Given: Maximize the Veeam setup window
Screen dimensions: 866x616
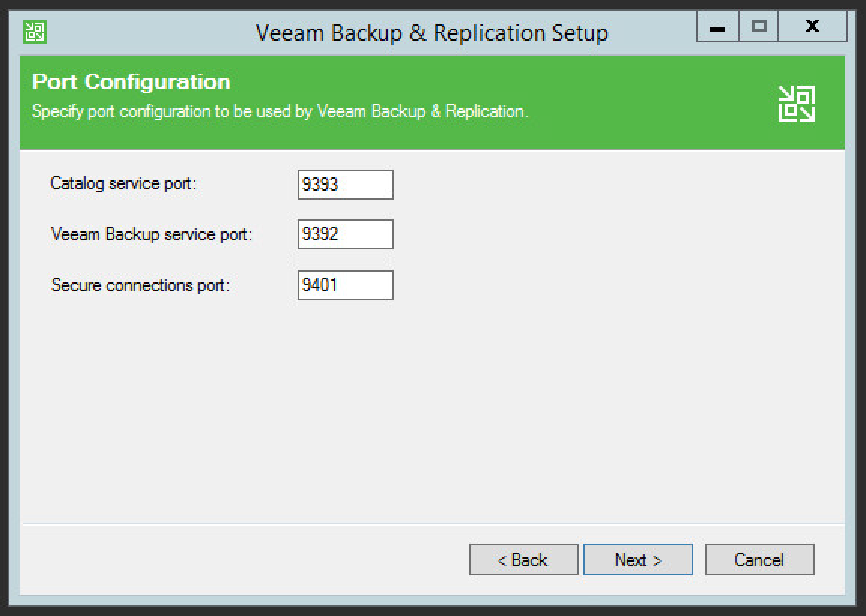Looking at the screenshot, I should click(759, 27).
